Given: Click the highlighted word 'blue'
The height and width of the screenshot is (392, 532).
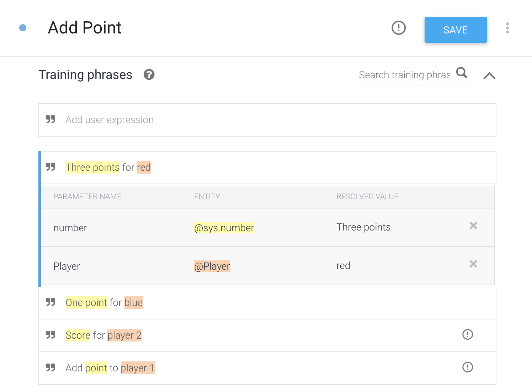Looking at the screenshot, I should (133, 302).
